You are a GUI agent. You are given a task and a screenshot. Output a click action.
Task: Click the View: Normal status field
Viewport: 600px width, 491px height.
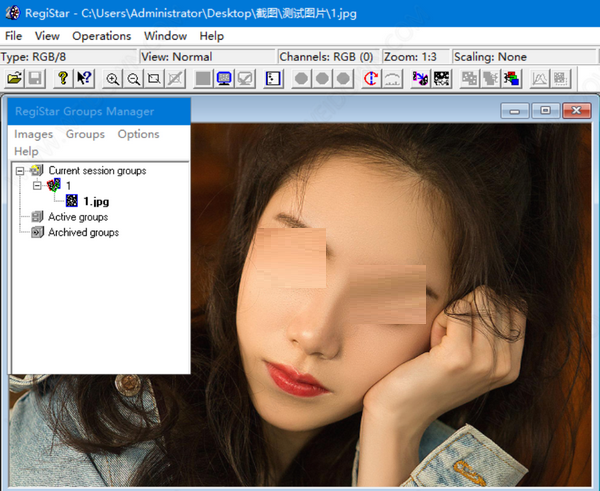(207, 57)
